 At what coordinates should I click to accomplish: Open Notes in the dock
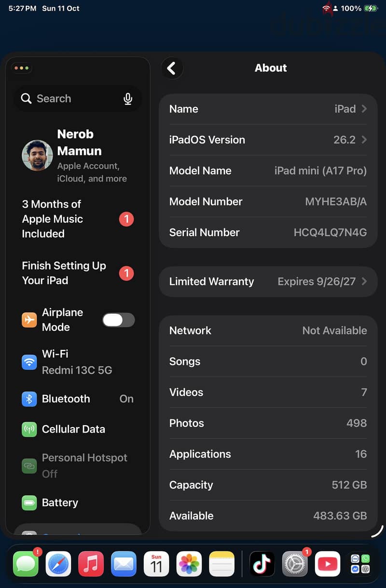[x=222, y=563]
